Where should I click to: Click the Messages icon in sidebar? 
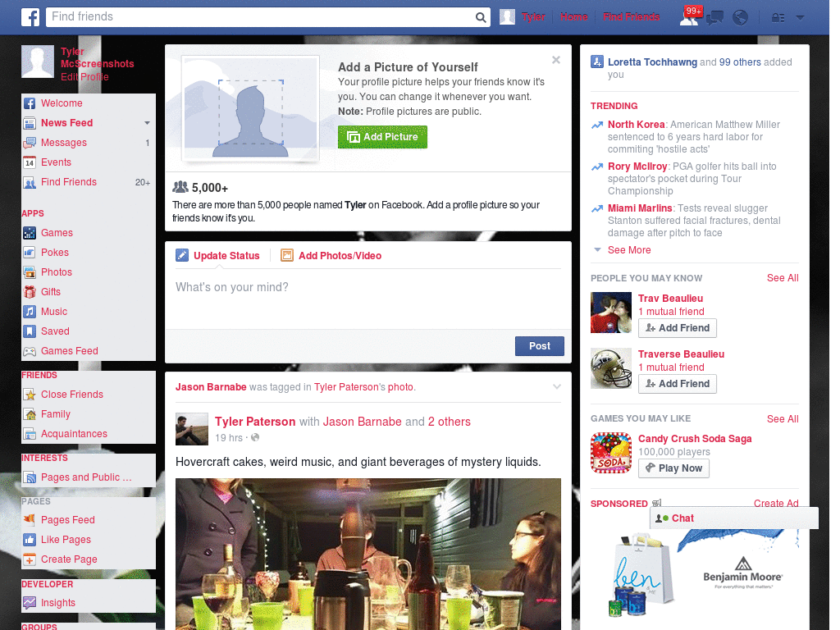point(30,143)
